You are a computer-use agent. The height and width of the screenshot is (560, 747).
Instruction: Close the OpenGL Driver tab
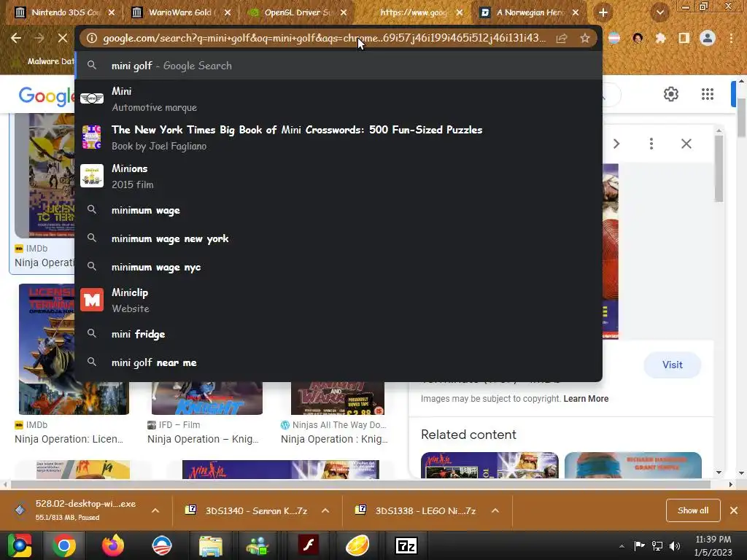[x=344, y=12]
